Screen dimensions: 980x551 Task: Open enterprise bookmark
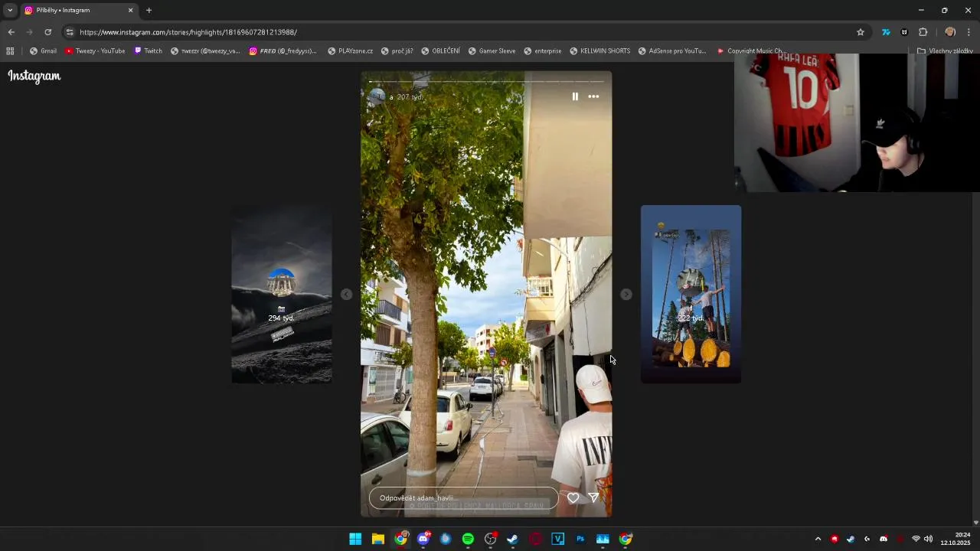click(x=543, y=51)
